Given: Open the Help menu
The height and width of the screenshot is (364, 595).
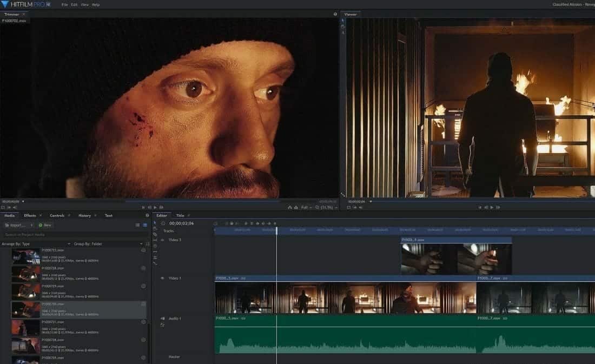Looking at the screenshot, I should tap(96, 4).
